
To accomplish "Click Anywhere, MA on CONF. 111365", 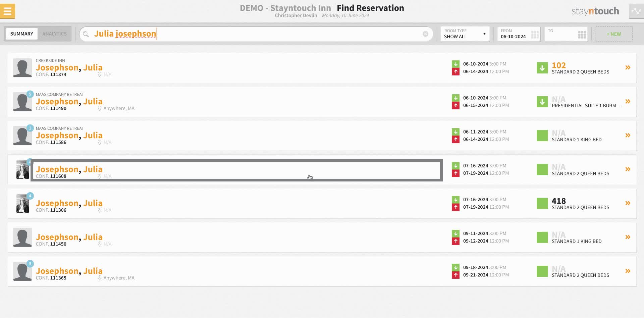I will tap(119, 278).
